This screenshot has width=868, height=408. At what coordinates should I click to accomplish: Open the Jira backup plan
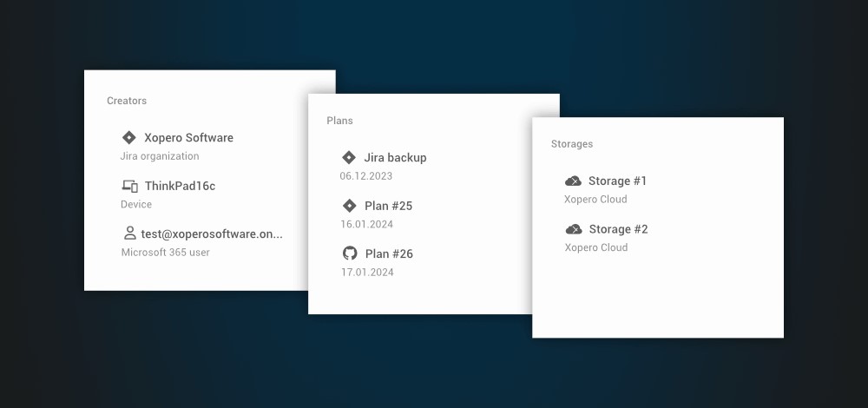395,158
